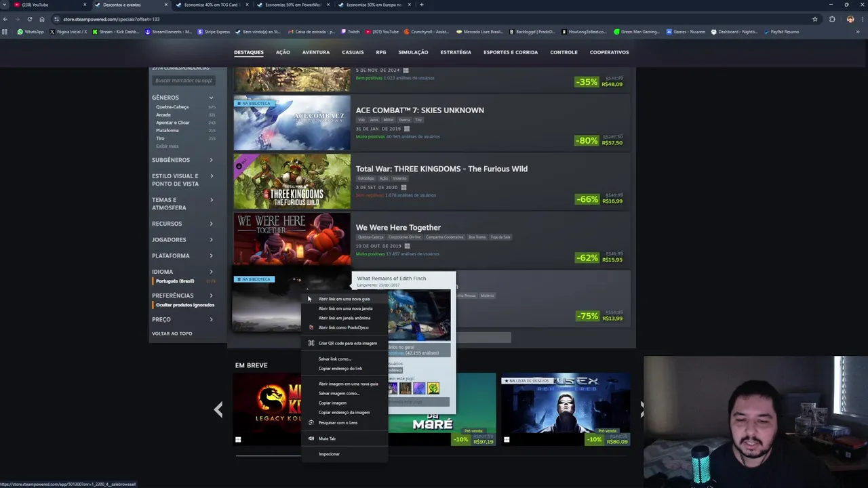Click the tag search field 'Buscar marcador'
Image resolution: width=868 pixels, height=488 pixels.
pyautogui.click(x=184, y=81)
